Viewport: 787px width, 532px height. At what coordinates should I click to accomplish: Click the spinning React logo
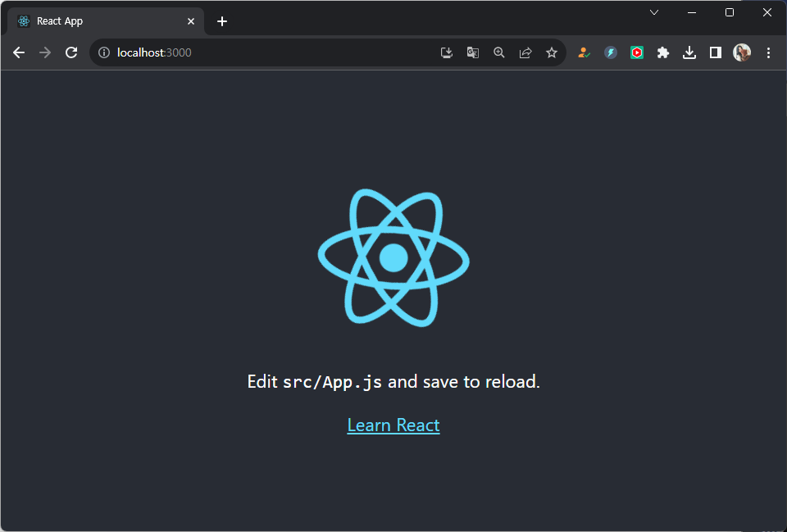click(x=393, y=258)
